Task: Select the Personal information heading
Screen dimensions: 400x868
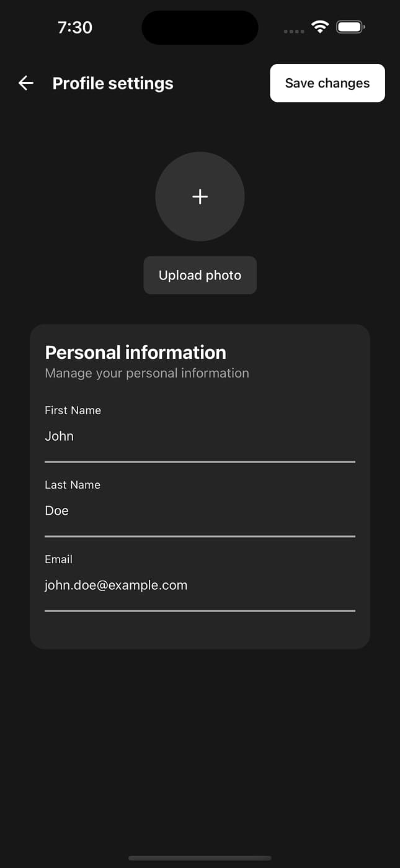Action: point(135,352)
